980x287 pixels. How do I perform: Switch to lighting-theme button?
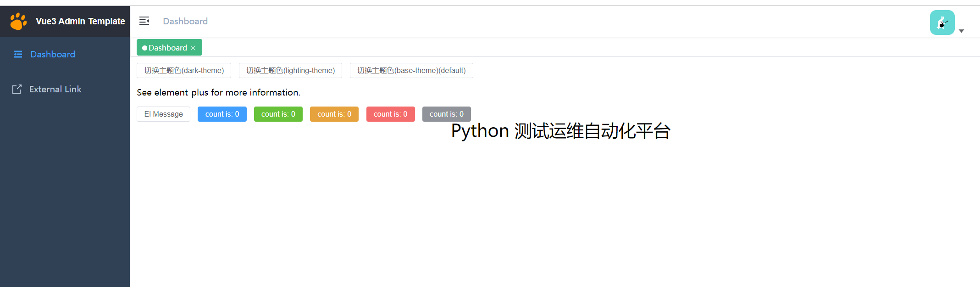290,70
